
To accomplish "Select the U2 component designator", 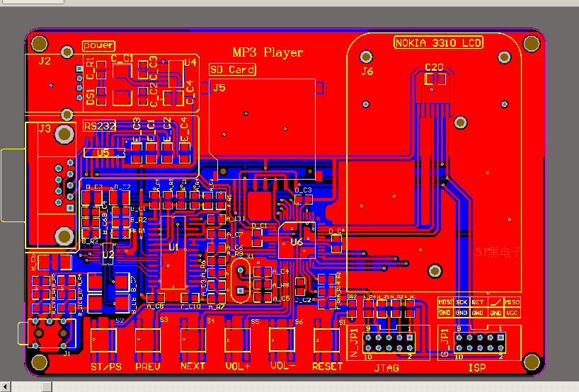I will (108, 254).
